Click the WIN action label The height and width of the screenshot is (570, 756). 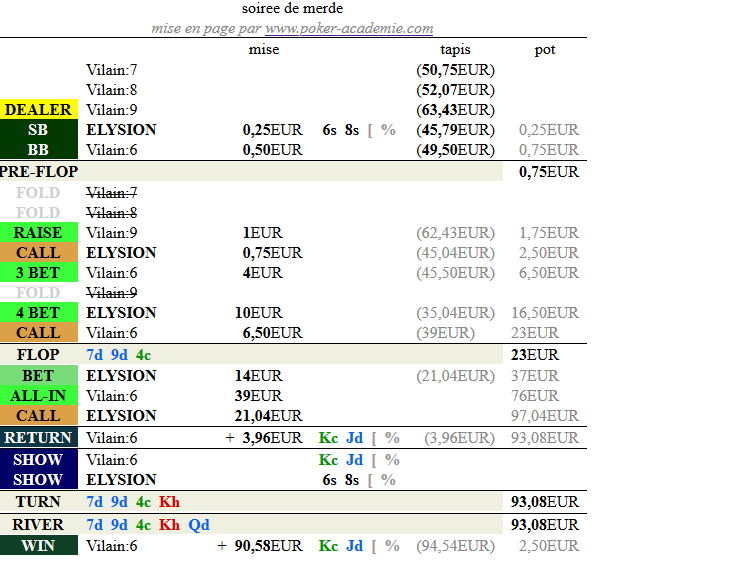pyautogui.click(x=39, y=545)
